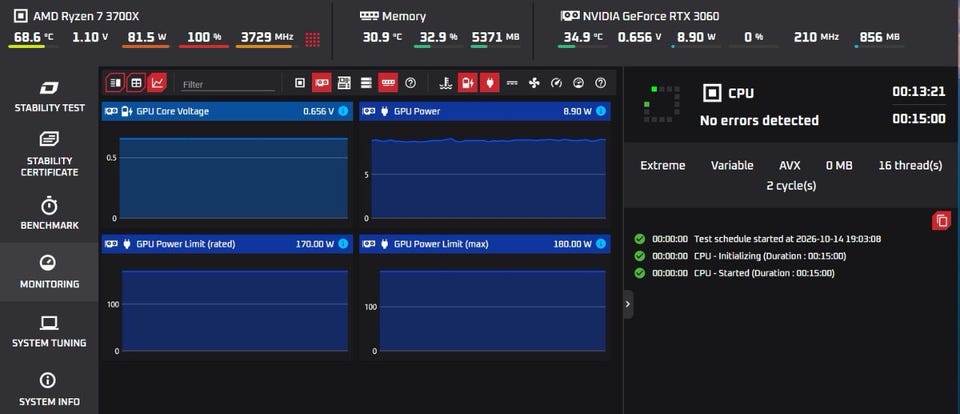Toggle the fan sensor filter icon

tap(534, 82)
